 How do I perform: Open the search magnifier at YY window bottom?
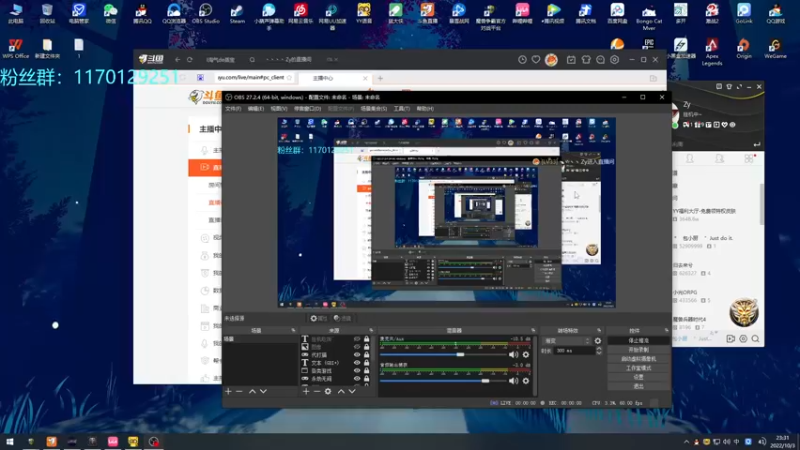(x=756, y=339)
